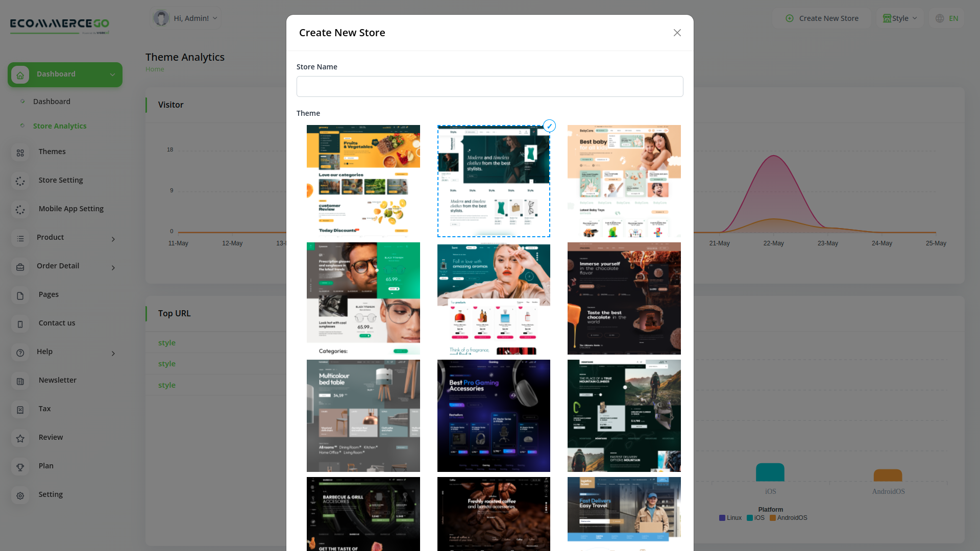This screenshot has height=551, width=980.
Task: Click the Home breadcrumb link
Action: coord(155,69)
